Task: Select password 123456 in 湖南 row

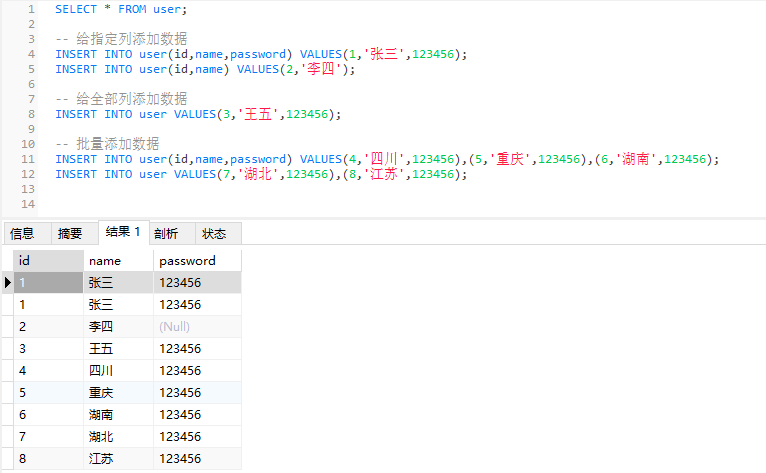Action: pos(197,414)
